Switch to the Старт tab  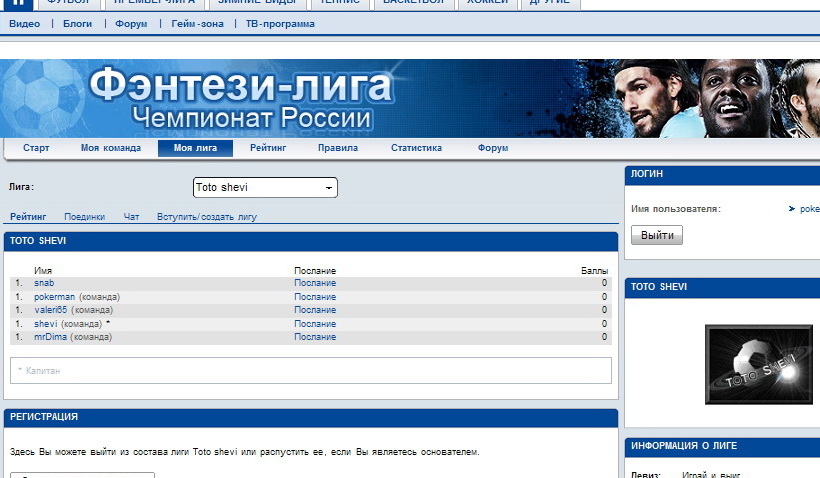click(36, 148)
